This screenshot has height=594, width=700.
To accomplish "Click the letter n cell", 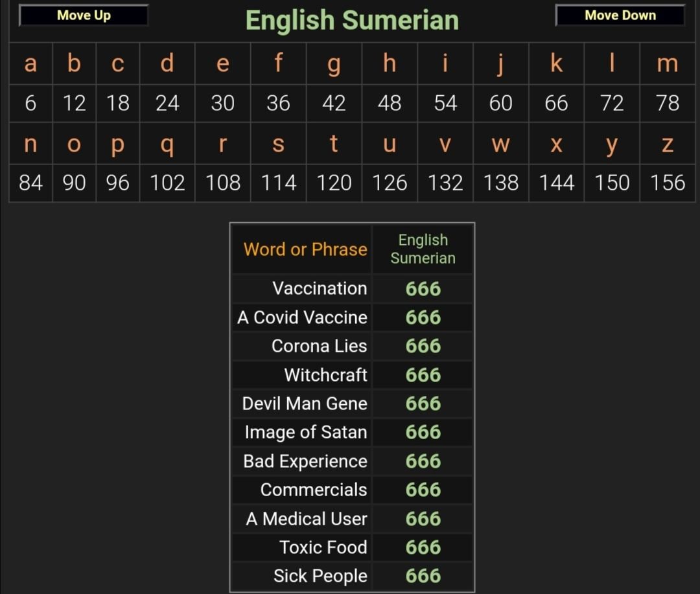I will 30,144.
